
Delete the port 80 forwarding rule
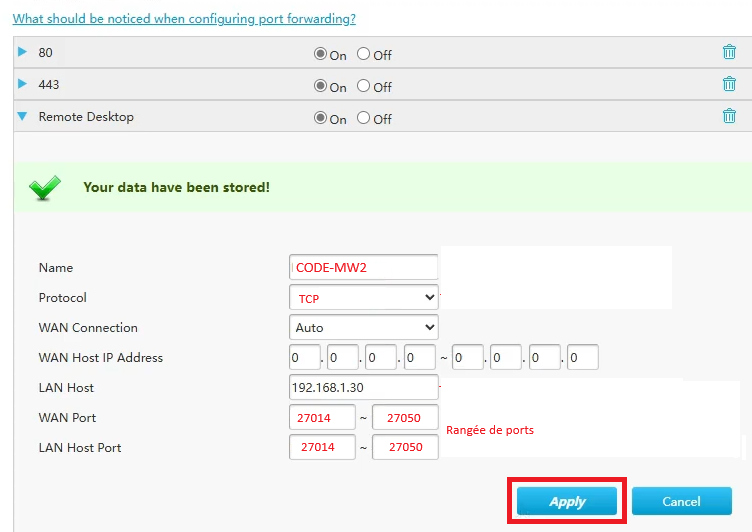coord(729,53)
